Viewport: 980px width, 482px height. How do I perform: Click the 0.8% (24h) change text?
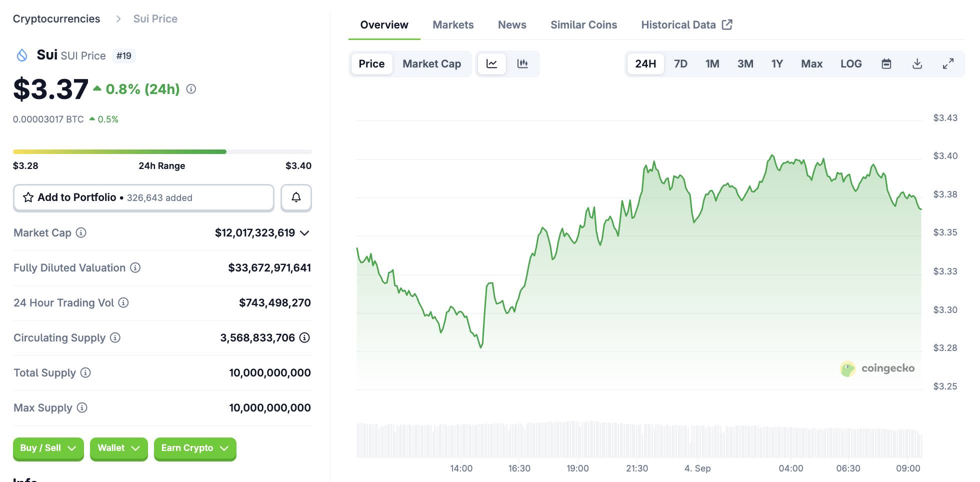[x=143, y=89]
